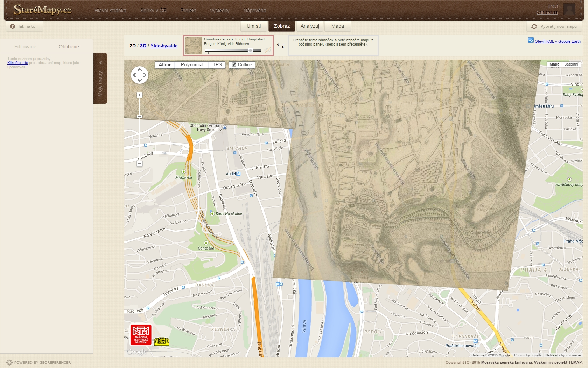Click the Google Earth KML icon
Screen dimensions: 588x368
[x=531, y=40]
